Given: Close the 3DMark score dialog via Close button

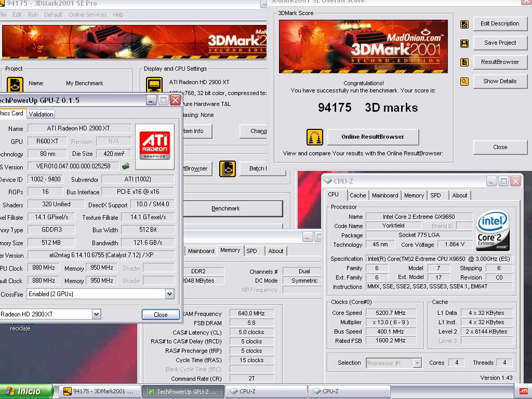Looking at the screenshot, I should click(x=500, y=147).
